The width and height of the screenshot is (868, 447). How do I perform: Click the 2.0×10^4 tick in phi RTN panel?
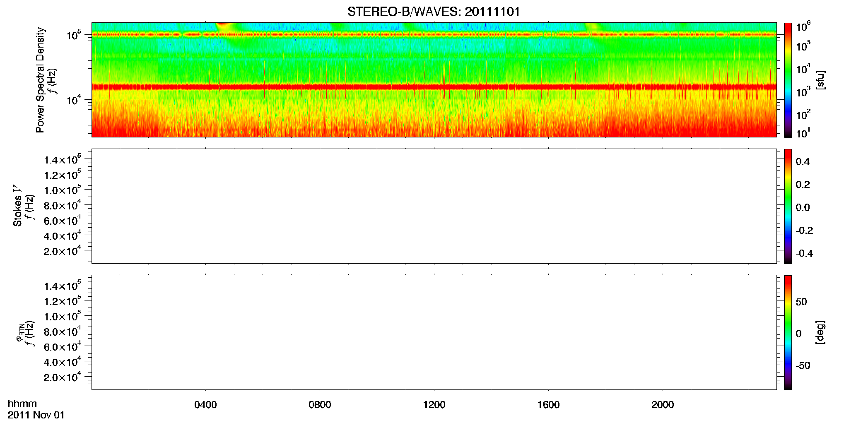[x=62, y=377]
